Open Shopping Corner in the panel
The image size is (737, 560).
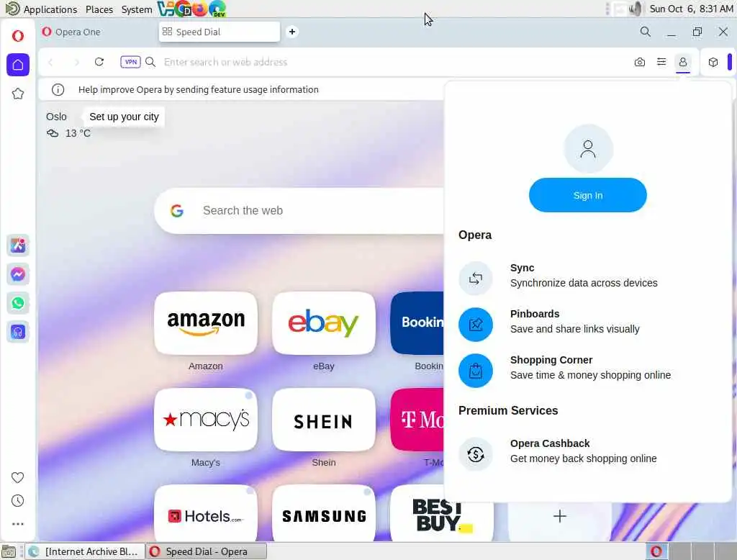587,369
